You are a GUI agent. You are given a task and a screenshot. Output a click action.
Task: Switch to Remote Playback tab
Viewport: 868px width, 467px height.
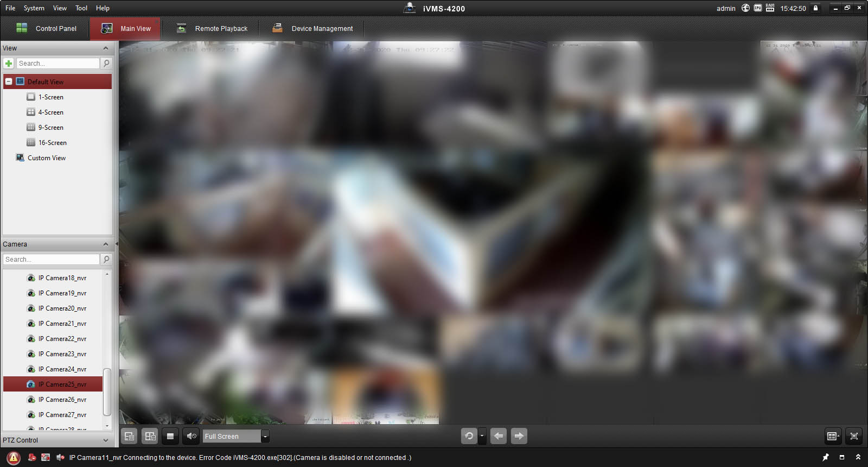211,29
